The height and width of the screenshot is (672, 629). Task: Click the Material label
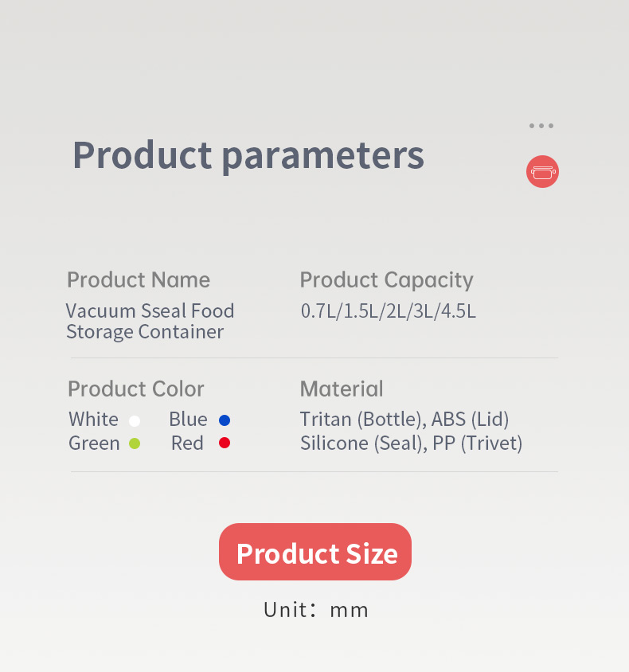point(342,389)
